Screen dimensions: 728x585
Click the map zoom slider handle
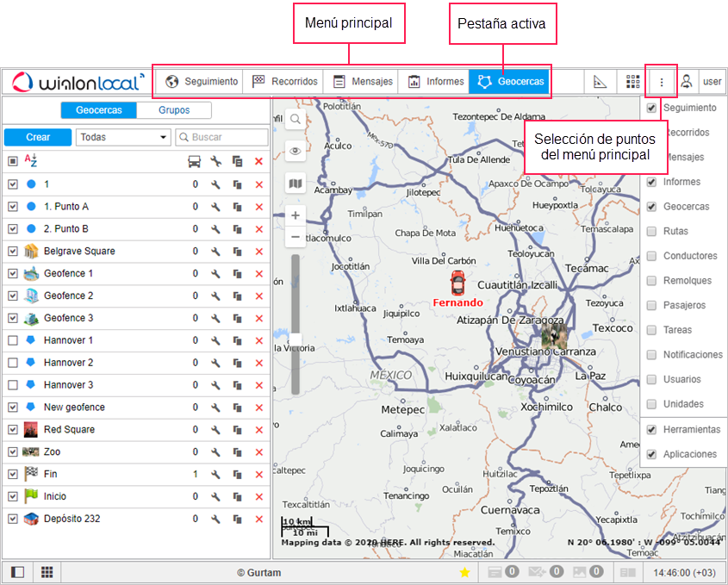pyautogui.click(x=295, y=339)
